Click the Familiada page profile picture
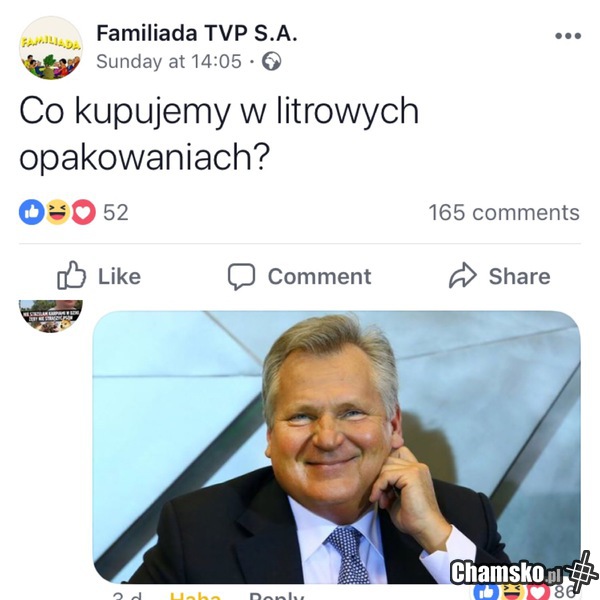600x600 pixels. [x=51, y=48]
